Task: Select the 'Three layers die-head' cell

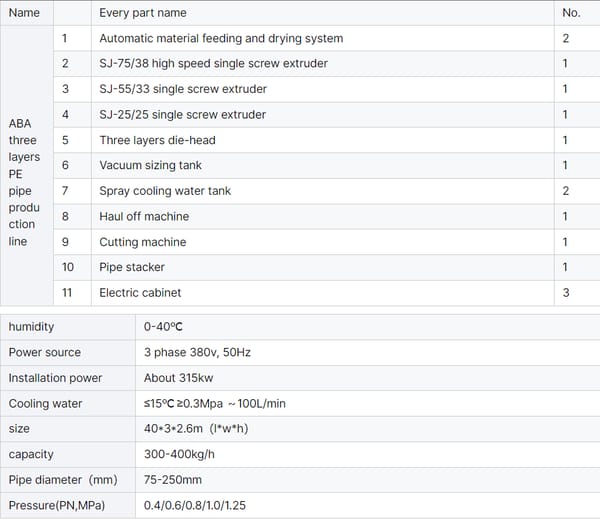Action: point(157,140)
